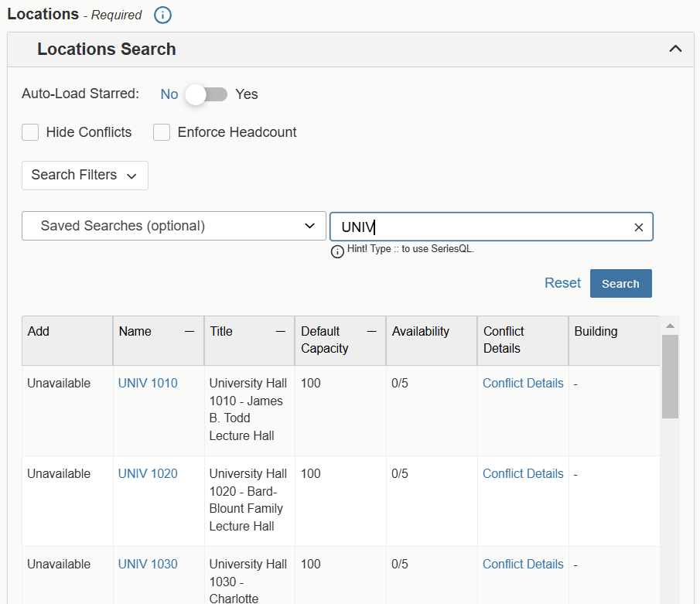Screen dimensions: 700x604
Task: Click in the UNIV search text field
Action: pyautogui.click(x=480, y=227)
